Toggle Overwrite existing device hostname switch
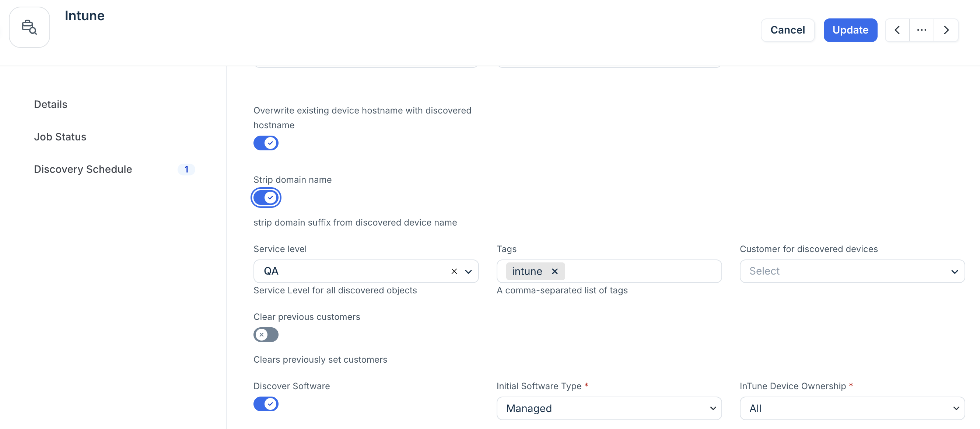 coord(266,143)
